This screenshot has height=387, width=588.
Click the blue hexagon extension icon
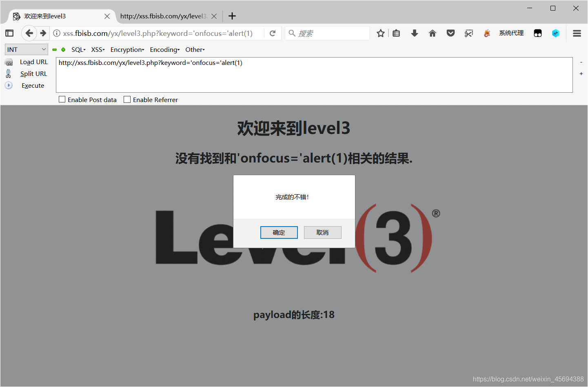(x=556, y=33)
